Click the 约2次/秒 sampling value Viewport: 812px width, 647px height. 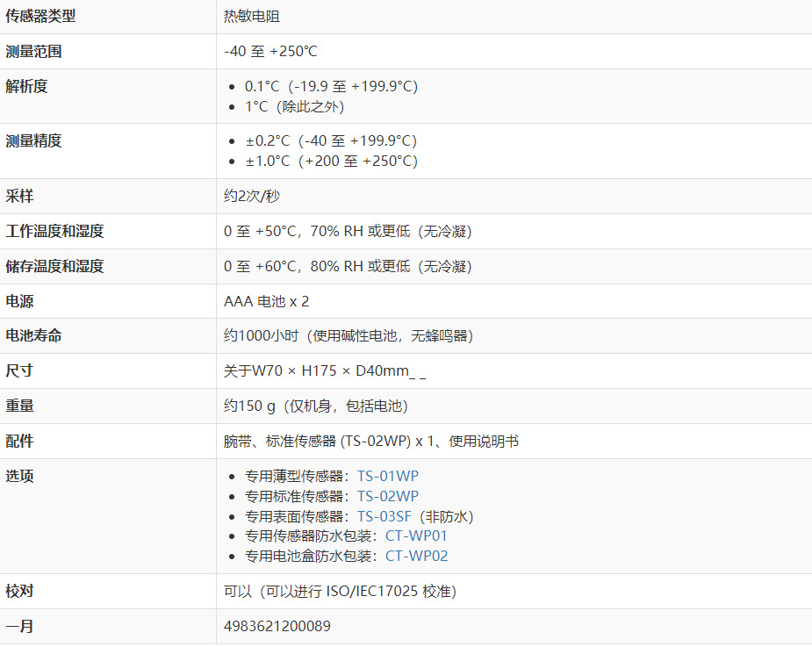(x=252, y=196)
